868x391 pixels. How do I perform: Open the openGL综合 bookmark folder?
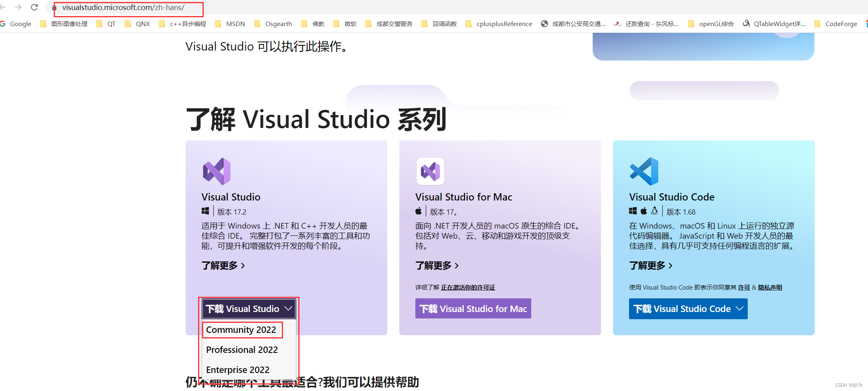pos(710,24)
